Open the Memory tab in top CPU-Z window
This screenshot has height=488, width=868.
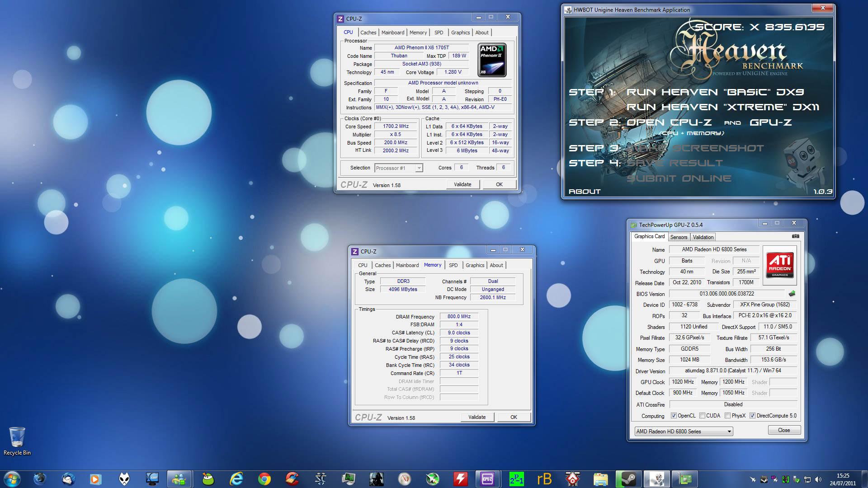tap(418, 33)
